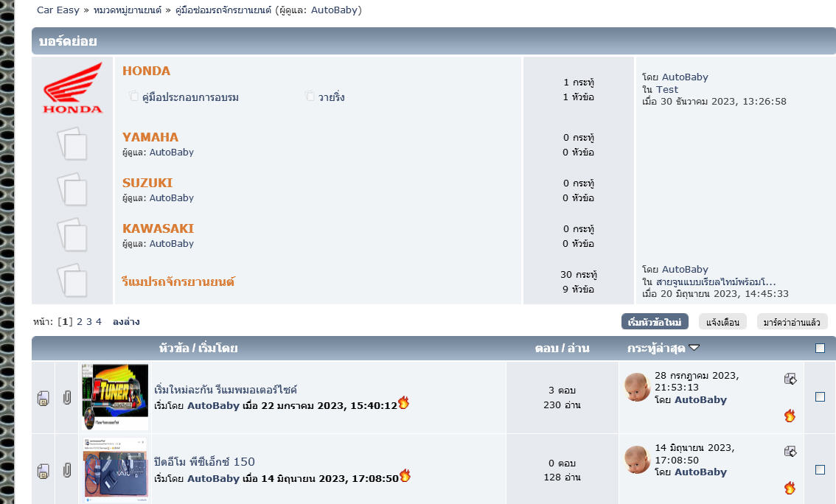Go to page 3 of topics
Screen dimensions: 836x504
[x=89, y=322]
